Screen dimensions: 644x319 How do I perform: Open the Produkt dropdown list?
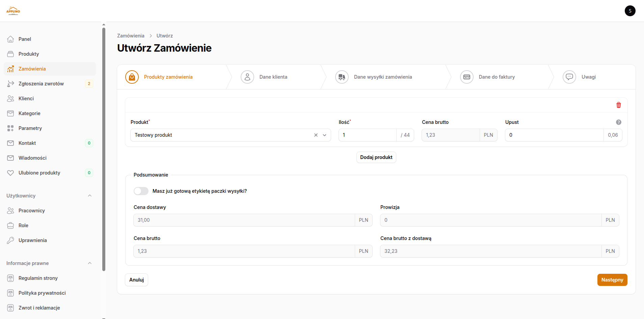tap(325, 135)
